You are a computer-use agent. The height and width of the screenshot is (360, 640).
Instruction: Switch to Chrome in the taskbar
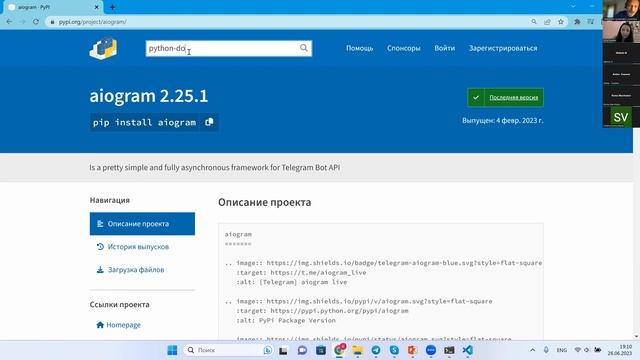coord(339,350)
